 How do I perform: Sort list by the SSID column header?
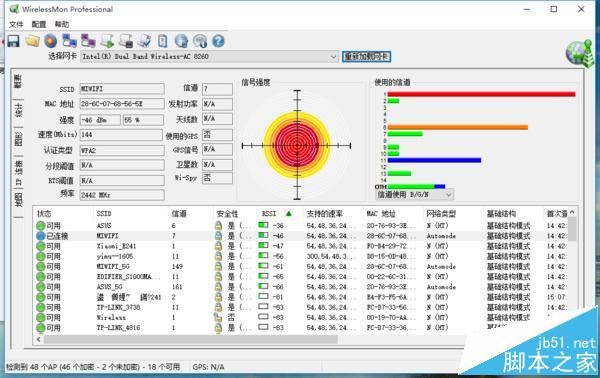pyautogui.click(x=104, y=213)
